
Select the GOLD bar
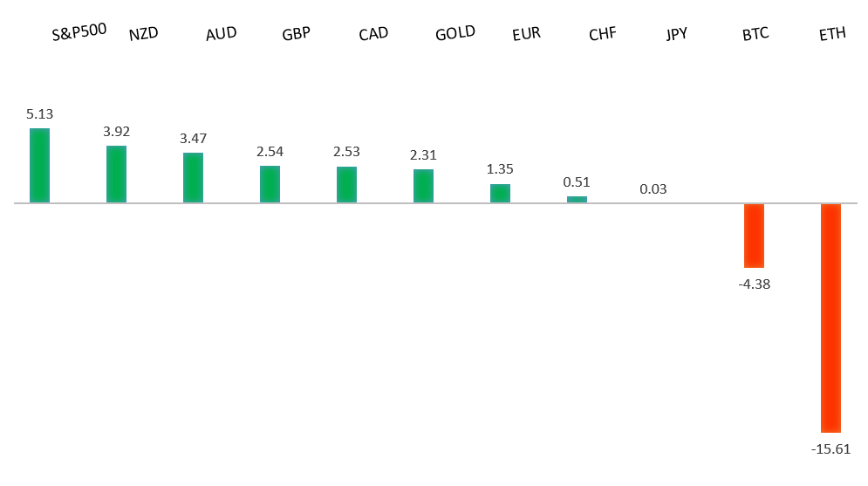423,186
